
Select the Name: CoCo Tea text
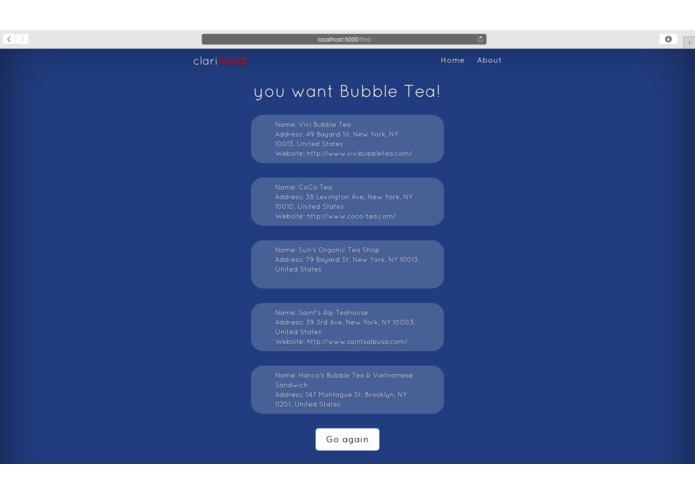click(304, 187)
